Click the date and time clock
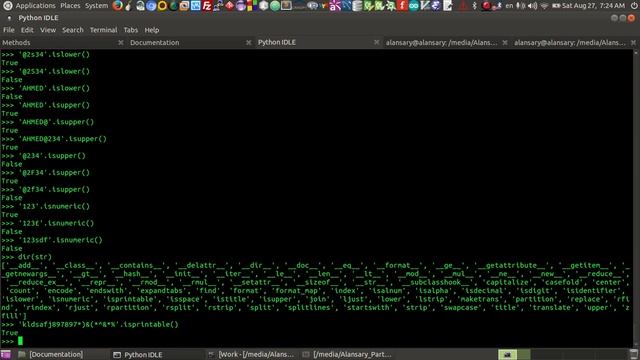Viewport: 640px width, 360px height. tap(593, 6)
